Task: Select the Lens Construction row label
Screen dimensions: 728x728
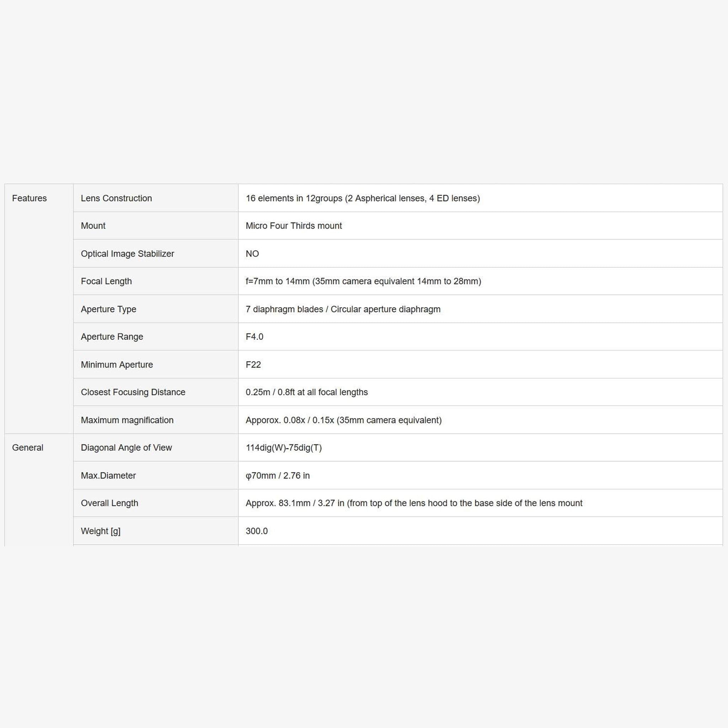Action: [x=116, y=198]
